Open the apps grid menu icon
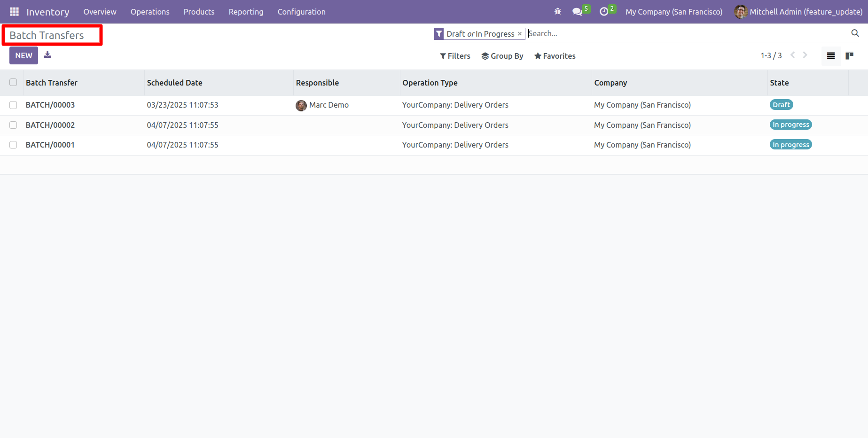The height and width of the screenshot is (438, 868). (14, 12)
